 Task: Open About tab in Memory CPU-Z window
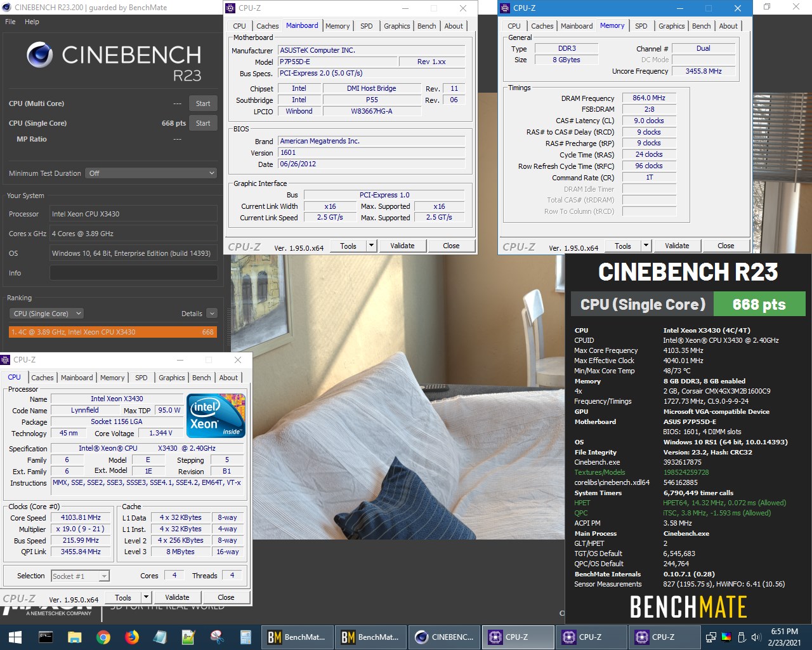(728, 26)
